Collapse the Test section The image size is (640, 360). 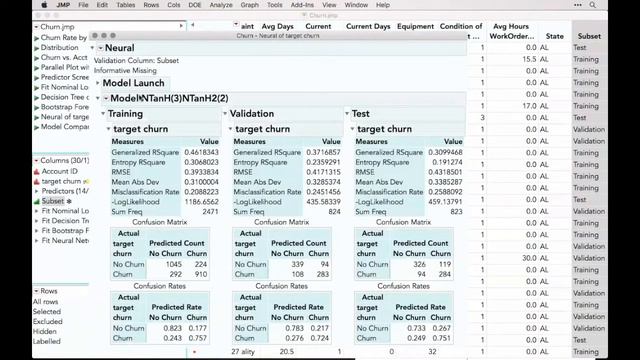click(x=347, y=114)
